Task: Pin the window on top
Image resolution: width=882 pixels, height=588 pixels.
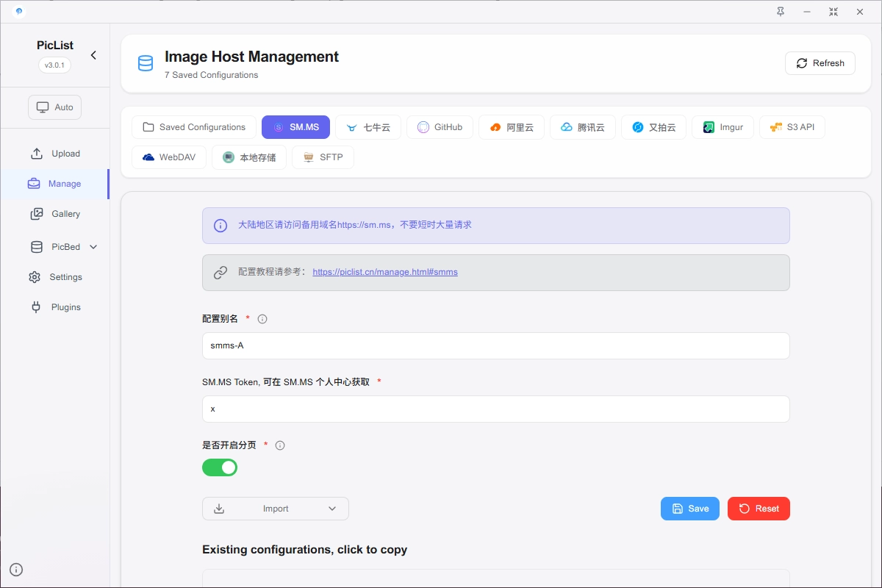Action: pos(781,12)
